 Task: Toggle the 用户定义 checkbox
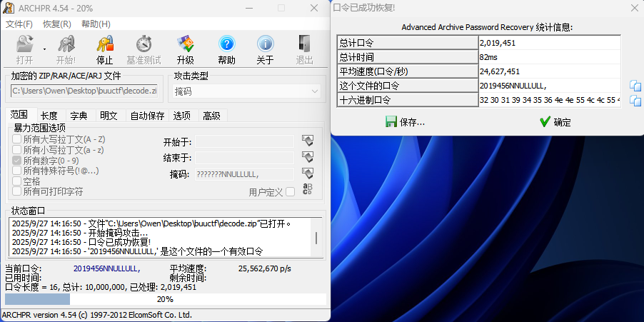pyautogui.click(x=291, y=192)
